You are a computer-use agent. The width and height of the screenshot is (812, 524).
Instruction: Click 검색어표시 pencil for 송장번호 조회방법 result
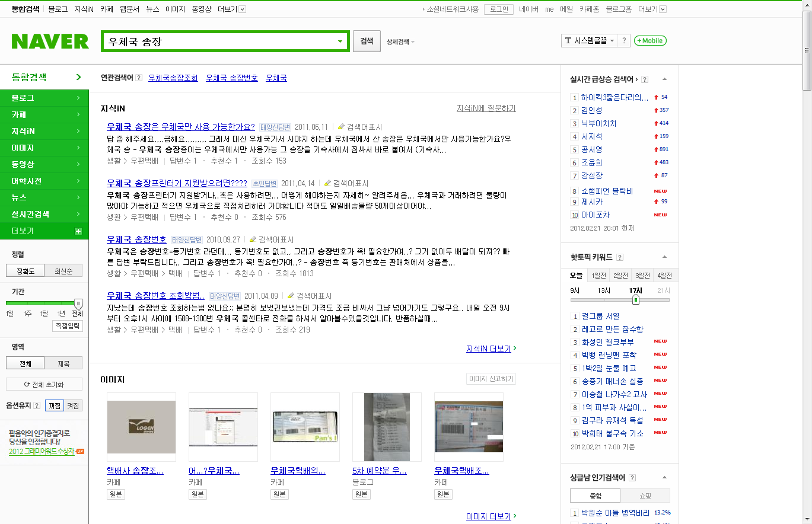(x=309, y=296)
